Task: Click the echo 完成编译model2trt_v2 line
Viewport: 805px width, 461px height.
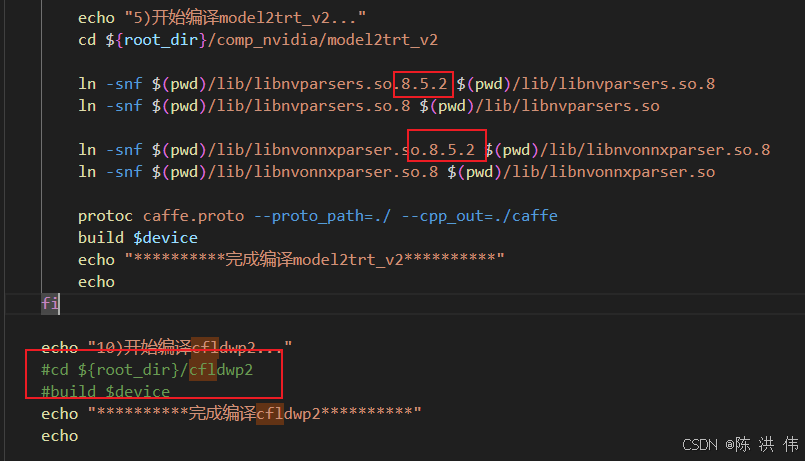Action: click(x=291, y=260)
